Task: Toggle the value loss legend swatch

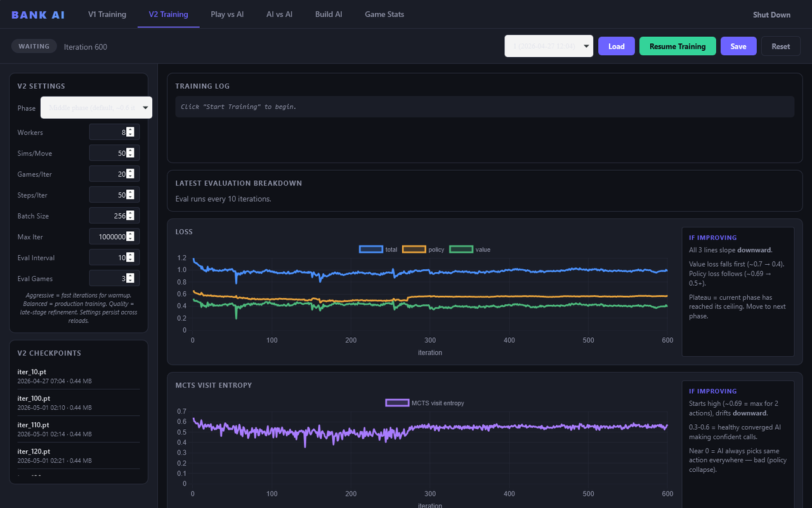Action: point(461,250)
